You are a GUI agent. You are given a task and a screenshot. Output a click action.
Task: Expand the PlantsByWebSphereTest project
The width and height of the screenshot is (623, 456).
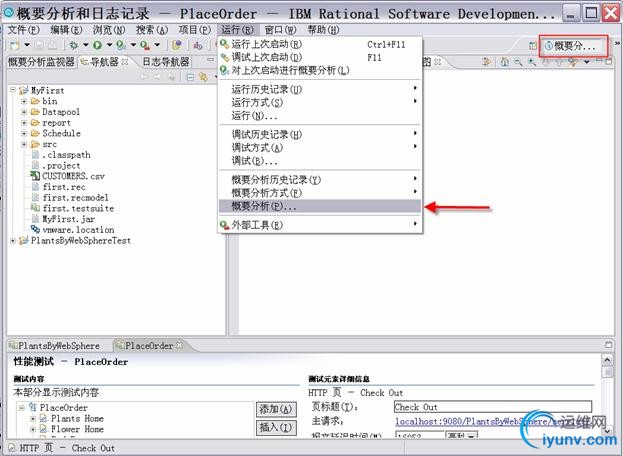pos(13,241)
